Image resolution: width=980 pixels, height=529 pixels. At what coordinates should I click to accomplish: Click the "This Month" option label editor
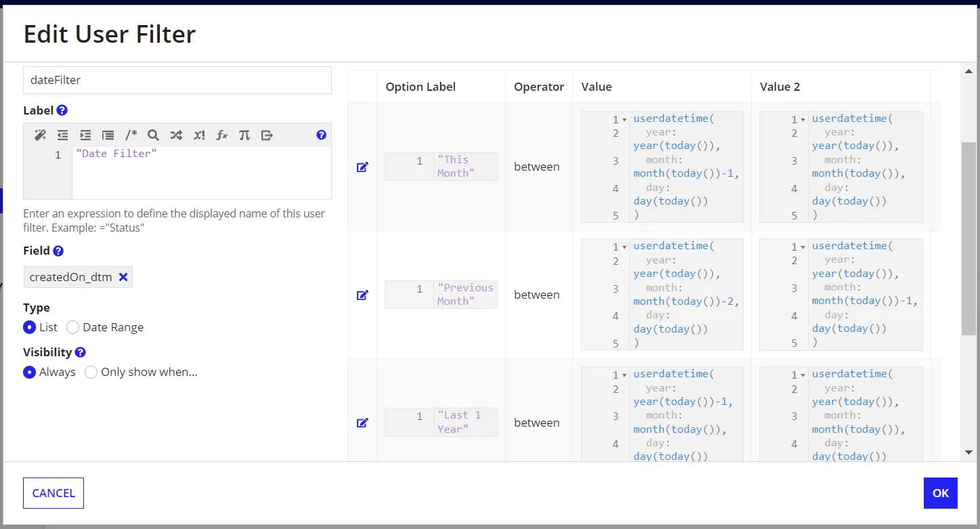(441, 167)
